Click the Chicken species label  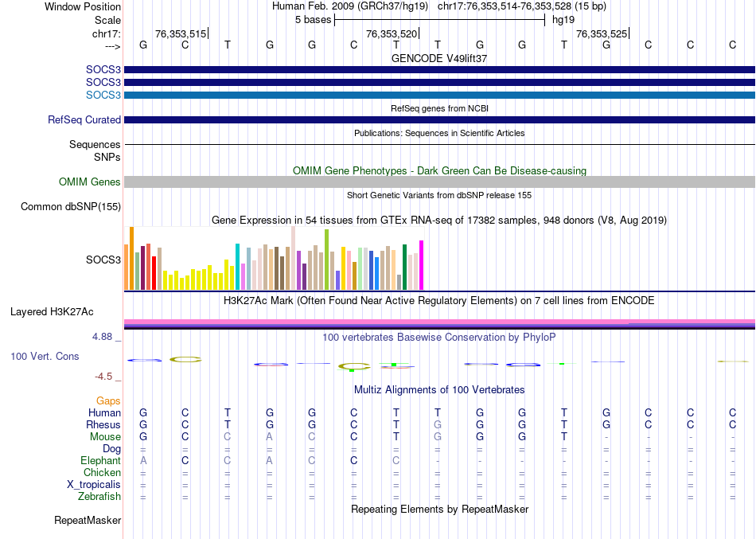[102, 472]
